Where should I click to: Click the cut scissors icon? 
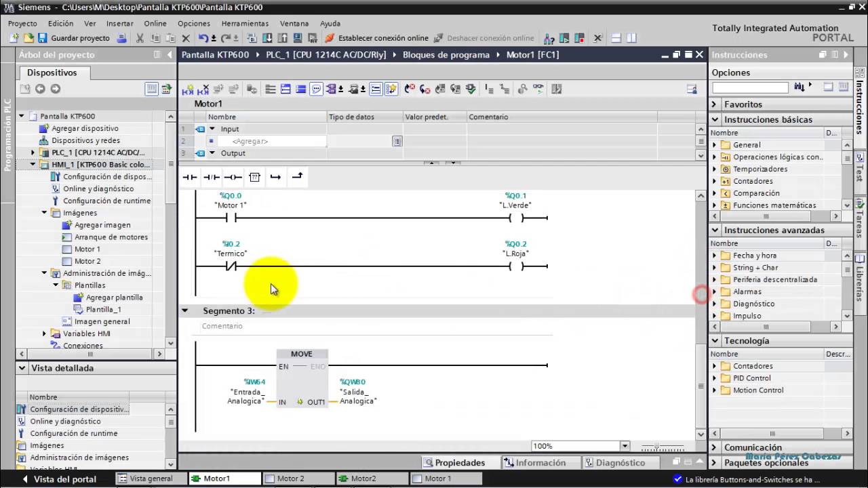[x=140, y=38]
